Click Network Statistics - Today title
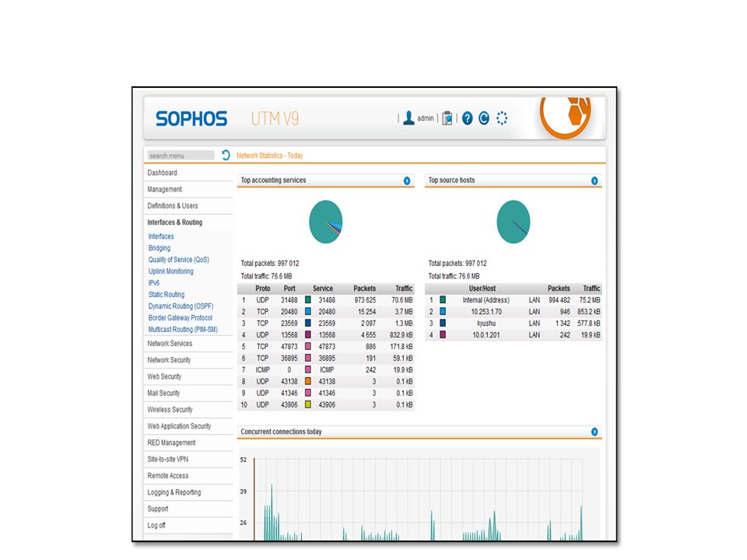Screen dimensions: 747x560 [x=270, y=156]
